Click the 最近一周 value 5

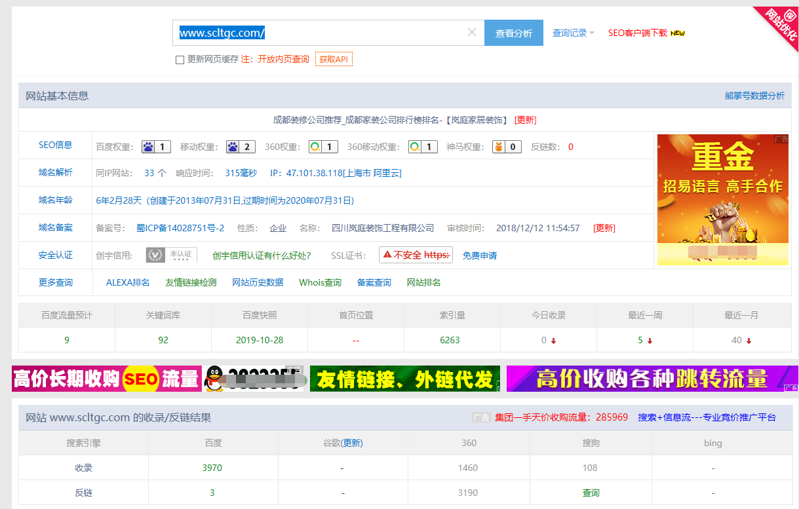tap(641, 340)
